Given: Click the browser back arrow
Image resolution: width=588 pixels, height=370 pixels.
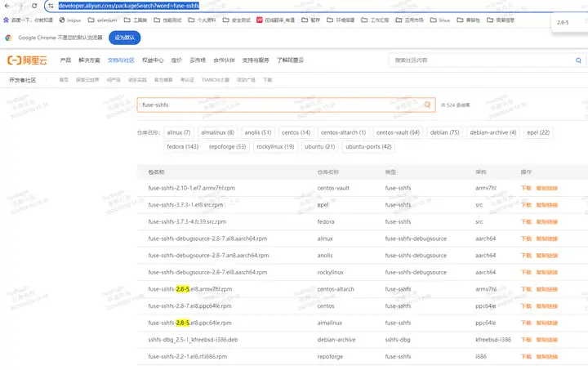Looking at the screenshot, I should (7, 6).
